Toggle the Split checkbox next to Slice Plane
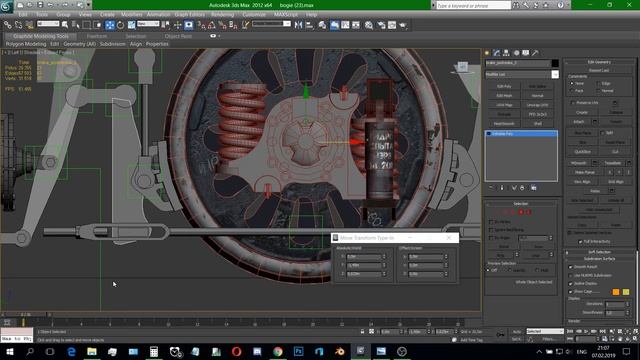Screen dimensions: 640x360 pos(602,133)
